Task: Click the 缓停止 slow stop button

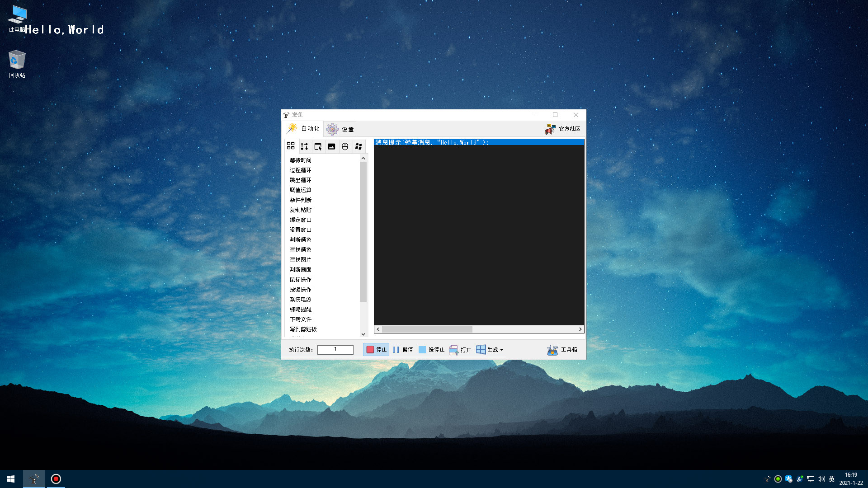Action: pyautogui.click(x=432, y=350)
